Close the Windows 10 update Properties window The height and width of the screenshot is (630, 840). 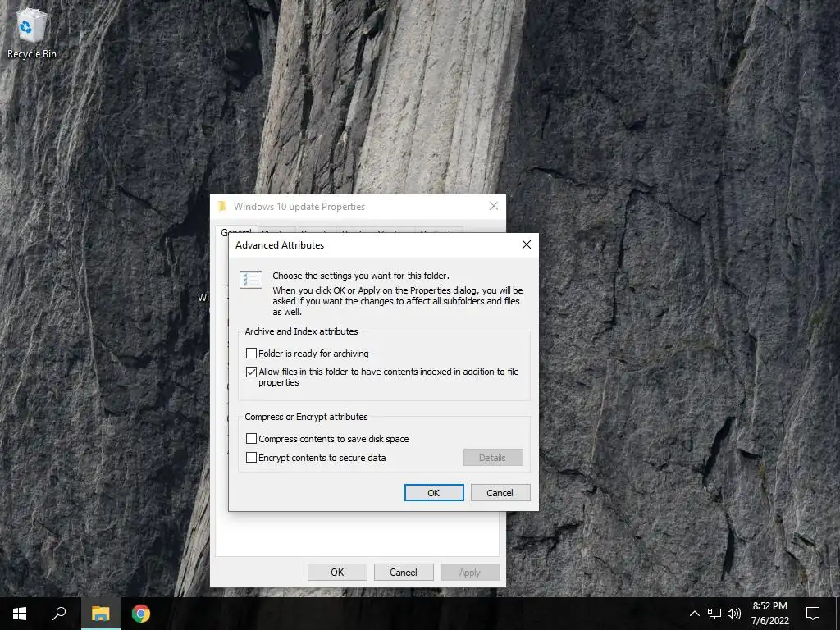pyautogui.click(x=494, y=206)
